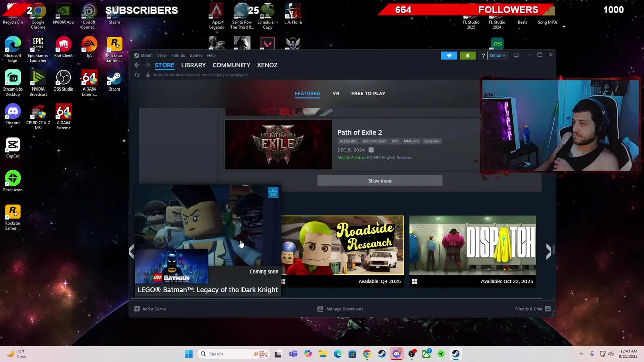
Task: Click the Show more button
Action: pos(380,181)
